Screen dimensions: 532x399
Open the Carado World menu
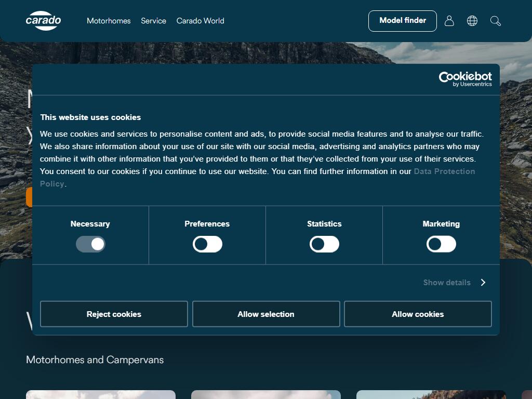click(200, 21)
